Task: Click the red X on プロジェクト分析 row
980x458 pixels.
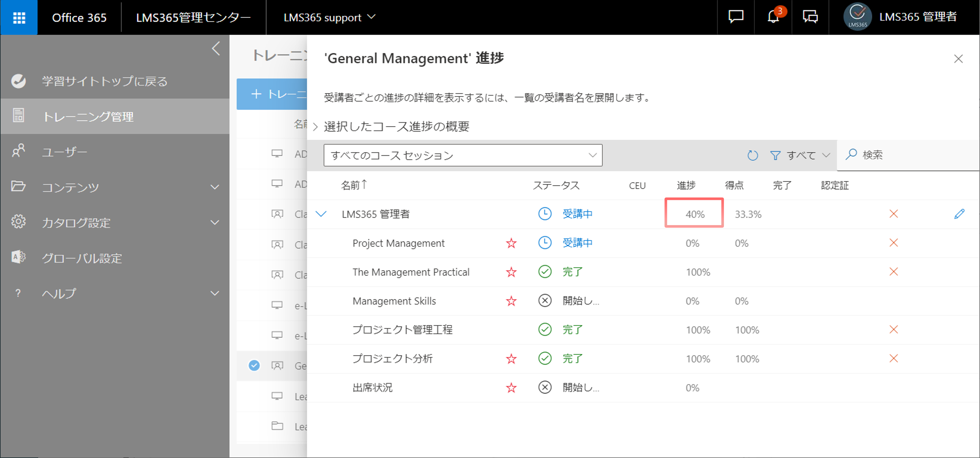Action: (x=894, y=359)
